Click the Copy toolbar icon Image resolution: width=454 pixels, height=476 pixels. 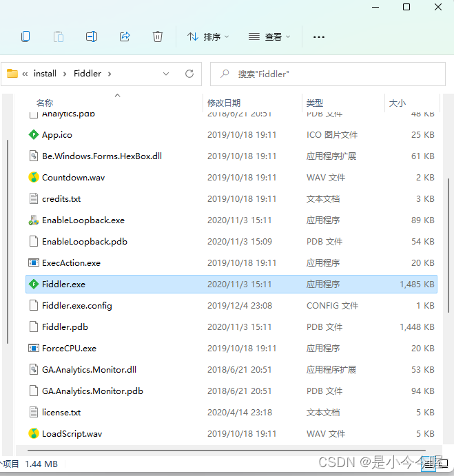point(25,37)
